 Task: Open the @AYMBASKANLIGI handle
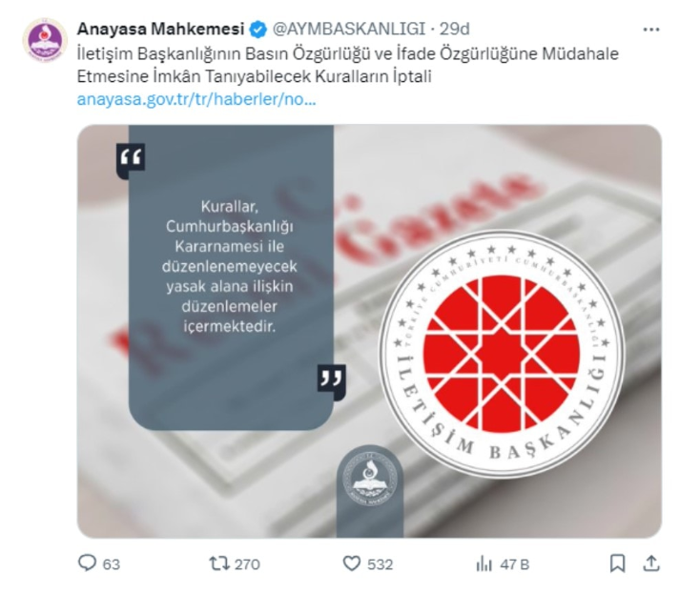pyautogui.click(x=349, y=29)
